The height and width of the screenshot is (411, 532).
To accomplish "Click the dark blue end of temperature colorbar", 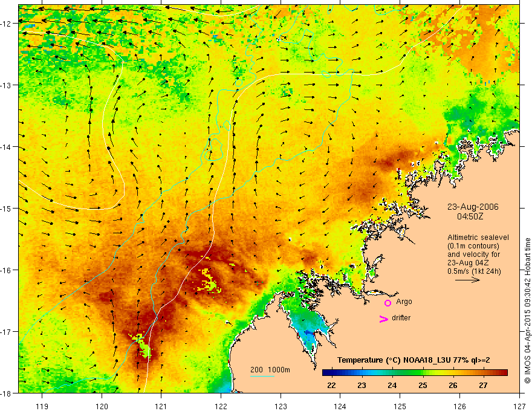I will pyautogui.click(x=326, y=373).
